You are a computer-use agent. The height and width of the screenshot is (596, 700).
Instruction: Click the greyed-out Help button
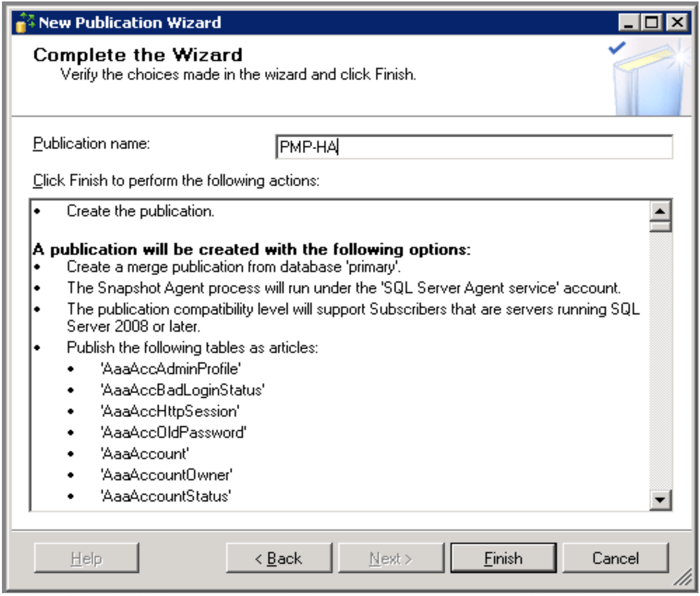(x=87, y=558)
